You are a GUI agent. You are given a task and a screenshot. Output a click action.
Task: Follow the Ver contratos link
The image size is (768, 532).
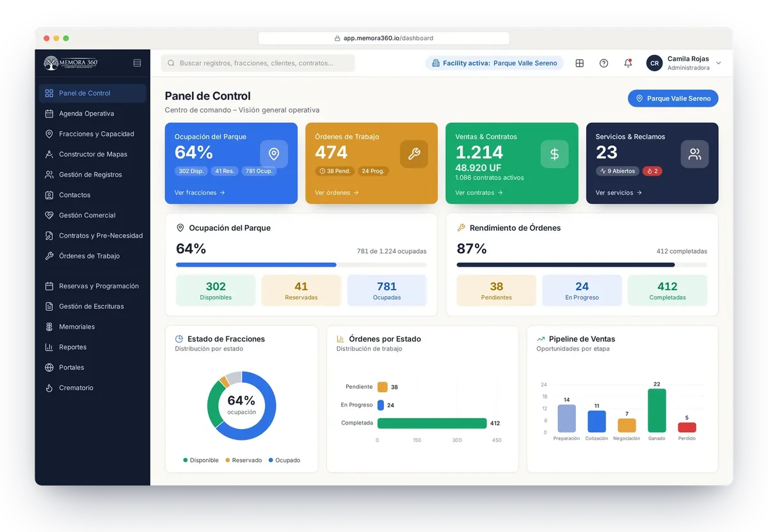tap(479, 192)
